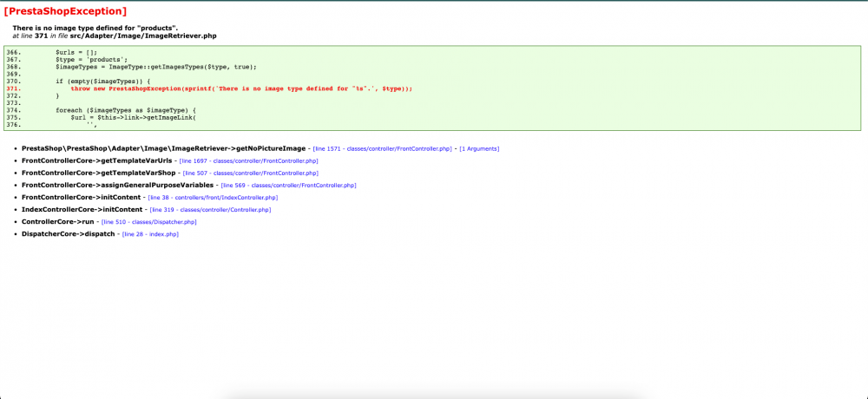Image resolution: width=868 pixels, height=399 pixels.
Task: Click the 'There is no image type defined' message
Action: click(95, 28)
